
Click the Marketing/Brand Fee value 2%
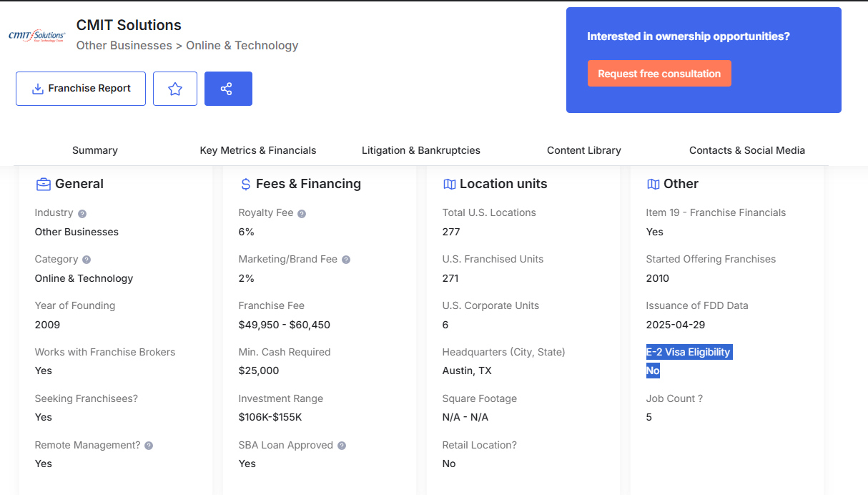tap(246, 278)
